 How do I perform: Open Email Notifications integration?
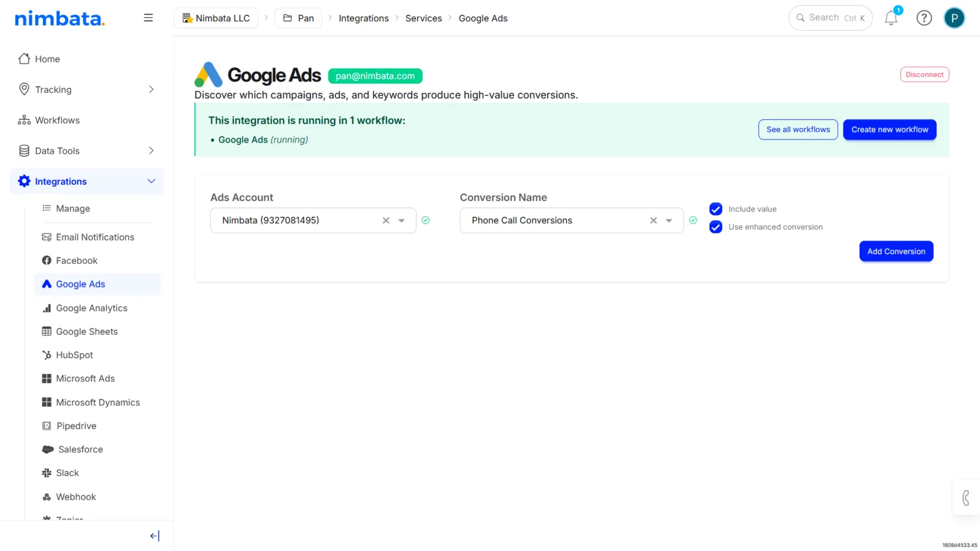point(97,237)
